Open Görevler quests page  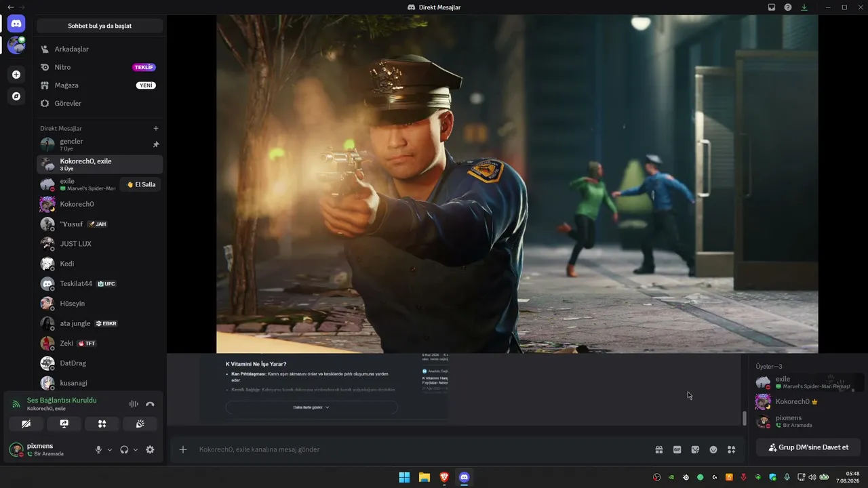click(x=100, y=103)
